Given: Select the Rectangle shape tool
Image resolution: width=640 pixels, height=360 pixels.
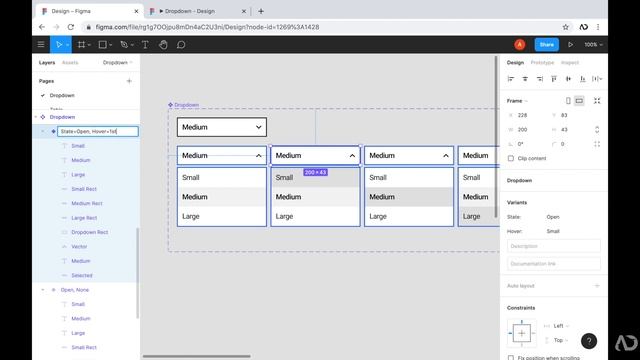Looking at the screenshot, I should [x=102, y=44].
